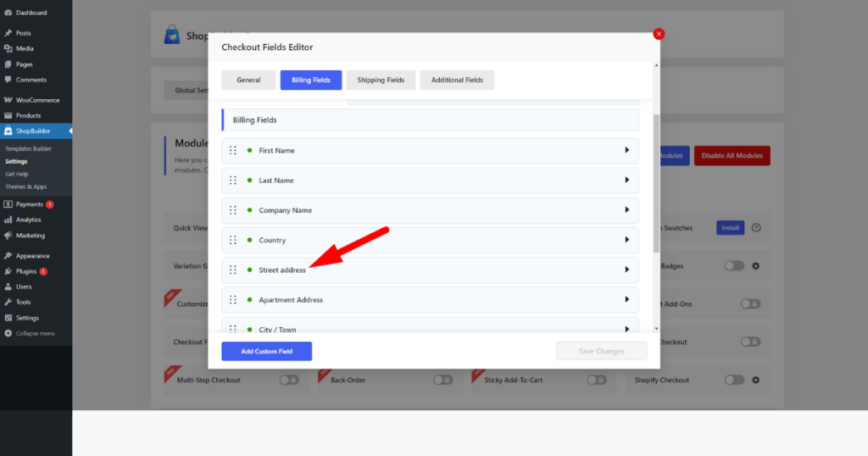Click the Dashboard icon in sidebar
This screenshot has width=868, height=456.
(8, 12)
